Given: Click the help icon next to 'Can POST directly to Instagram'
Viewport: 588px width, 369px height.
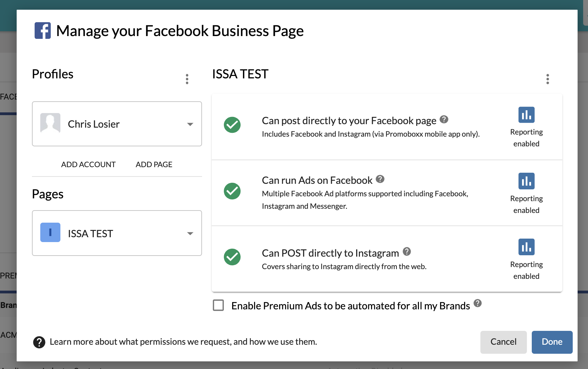Looking at the screenshot, I should tap(407, 252).
